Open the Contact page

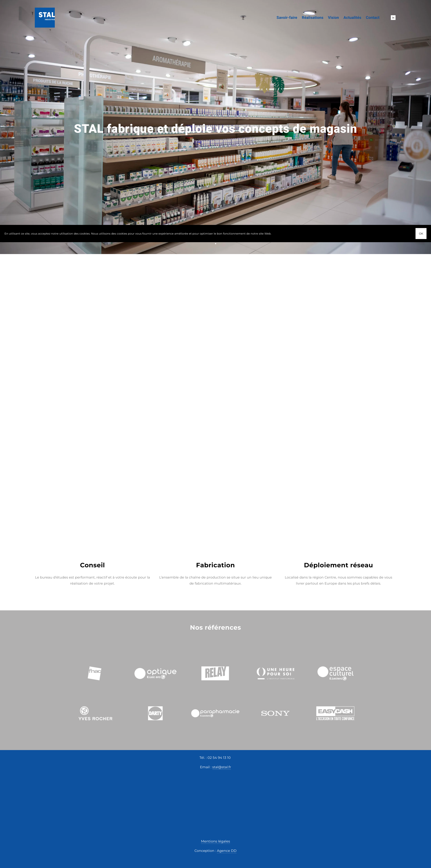(x=372, y=17)
